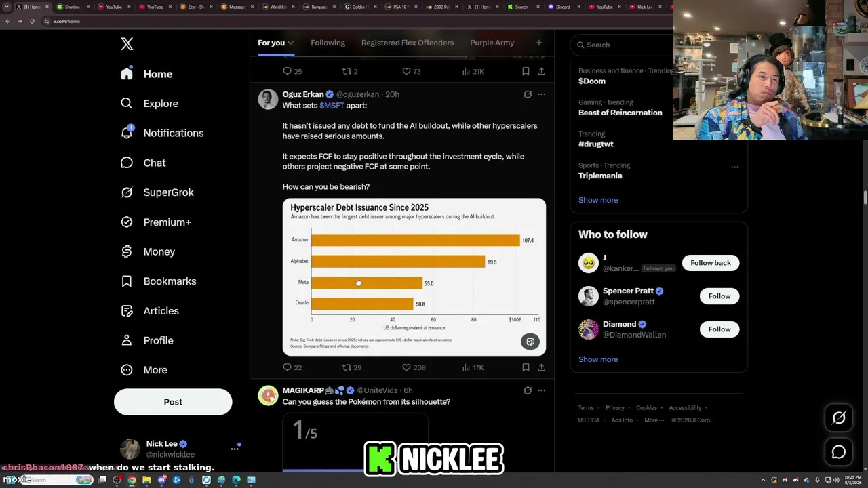Open the Privacy footer link
Image resolution: width=868 pixels, height=488 pixels.
click(x=615, y=408)
